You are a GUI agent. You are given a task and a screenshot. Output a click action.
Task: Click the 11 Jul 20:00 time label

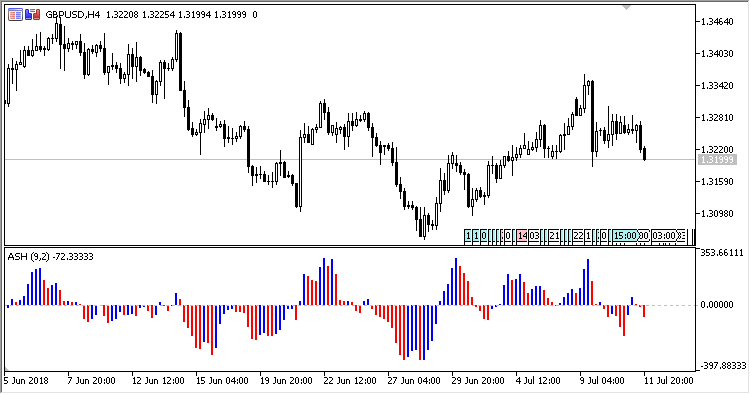pos(669,381)
